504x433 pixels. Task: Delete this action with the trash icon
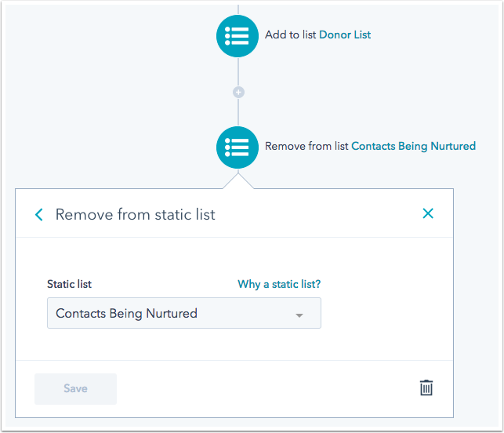pos(426,388)
